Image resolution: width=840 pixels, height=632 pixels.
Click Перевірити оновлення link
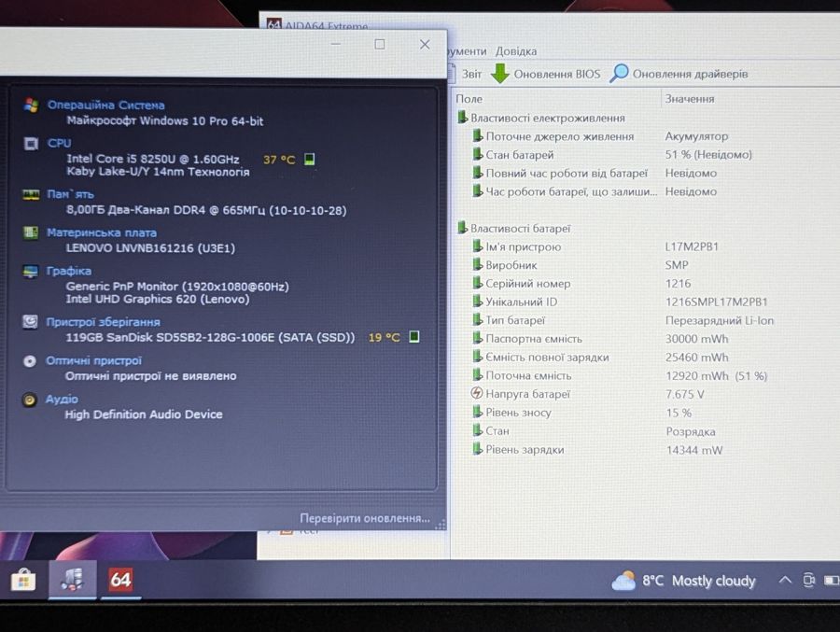[x=365, y=518]
